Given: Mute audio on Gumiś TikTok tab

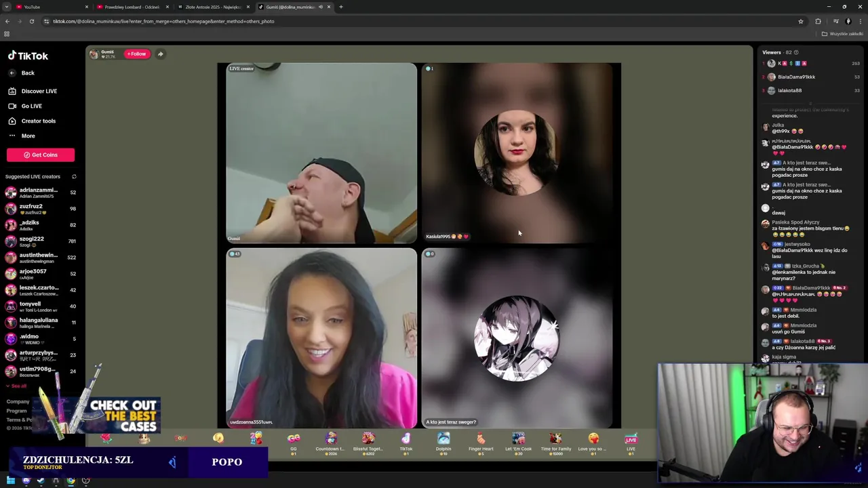Looking at the screenshot, I should tap(321, 7).
